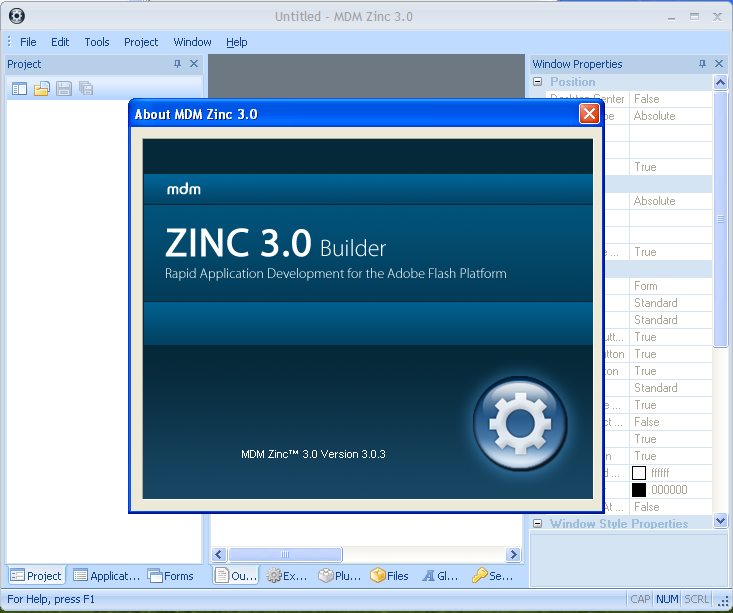
Task: Click the horizontal scrollbar thumb
Action: (285, 555)
